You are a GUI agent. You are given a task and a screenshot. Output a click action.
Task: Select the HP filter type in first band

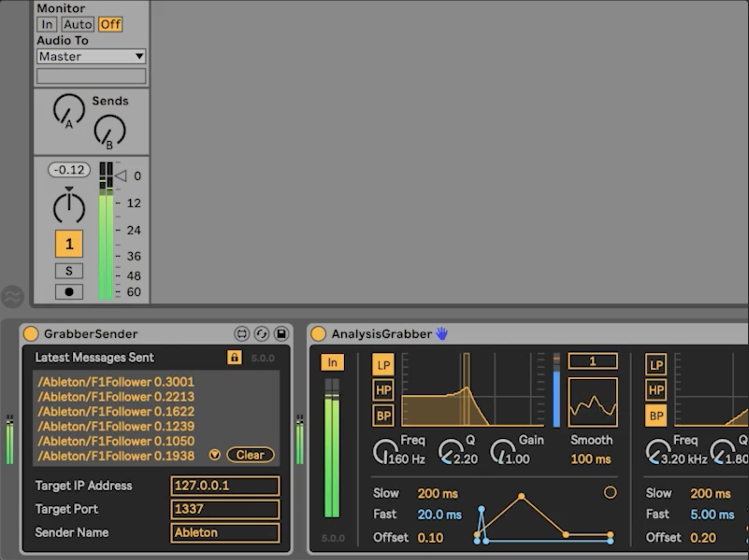click(x=383, y=391)
